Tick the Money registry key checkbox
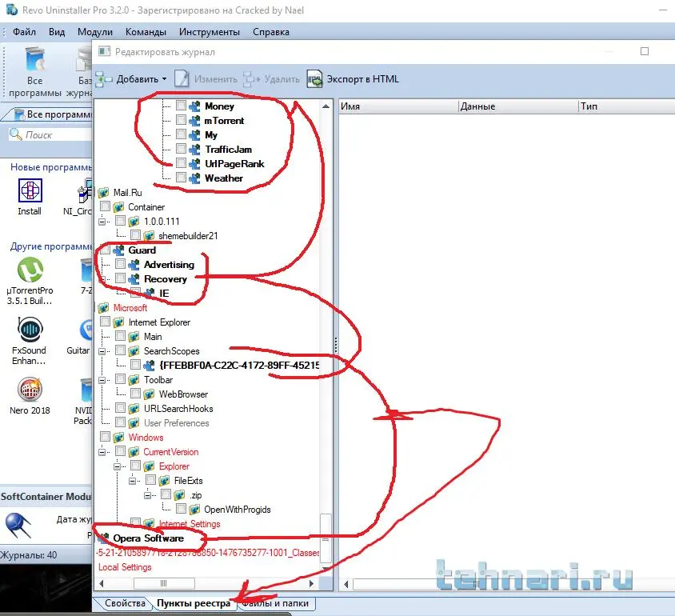Image resolution: width=675 pixels, height=616 pixels. (x=182, y=106)
